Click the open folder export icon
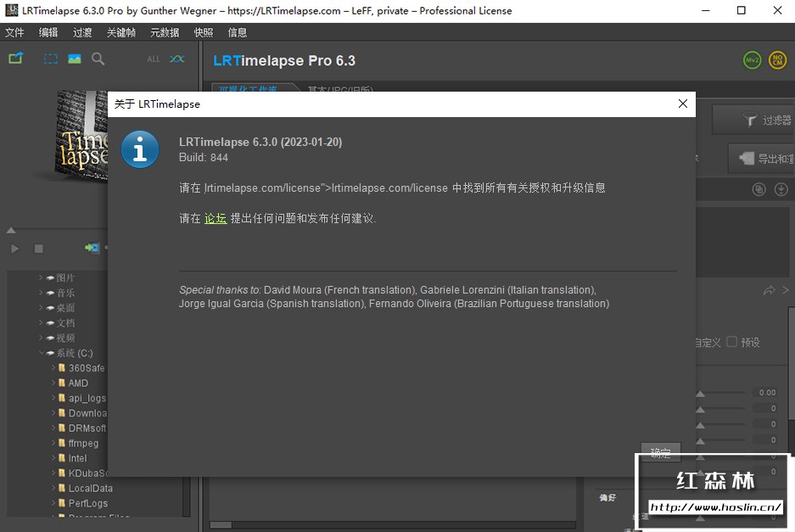795x532 pixels. (x=16, y=59)
